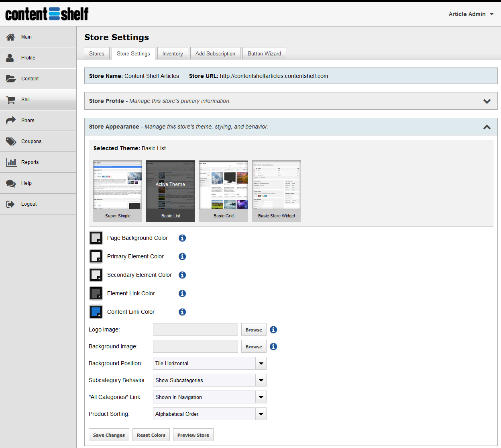Click Logout in the sidebar menu
Viewport: 501px width, 448px height.
click(x=38, y=204)
